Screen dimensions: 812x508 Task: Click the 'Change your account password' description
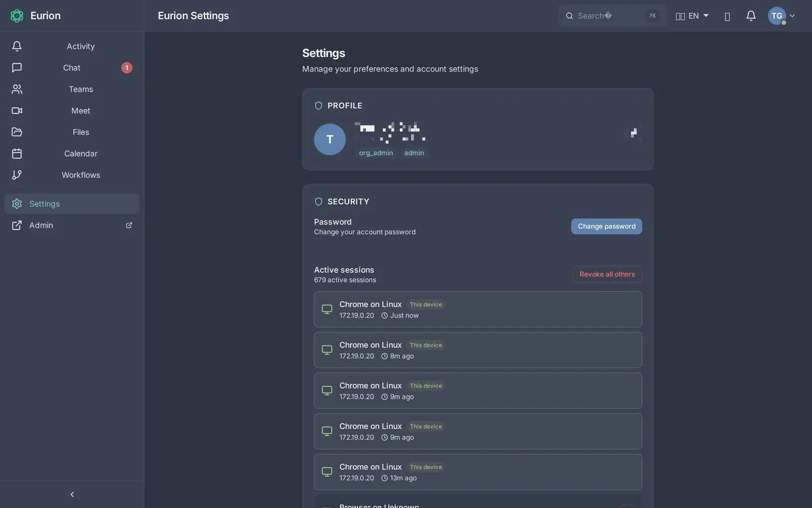click(x=365, y=232)
